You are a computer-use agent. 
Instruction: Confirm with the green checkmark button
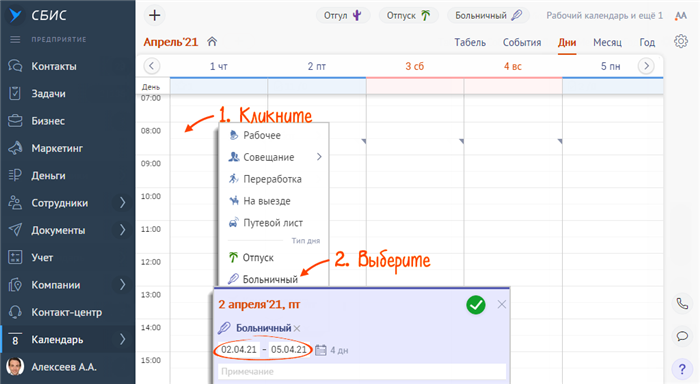(x=476, y=305)
